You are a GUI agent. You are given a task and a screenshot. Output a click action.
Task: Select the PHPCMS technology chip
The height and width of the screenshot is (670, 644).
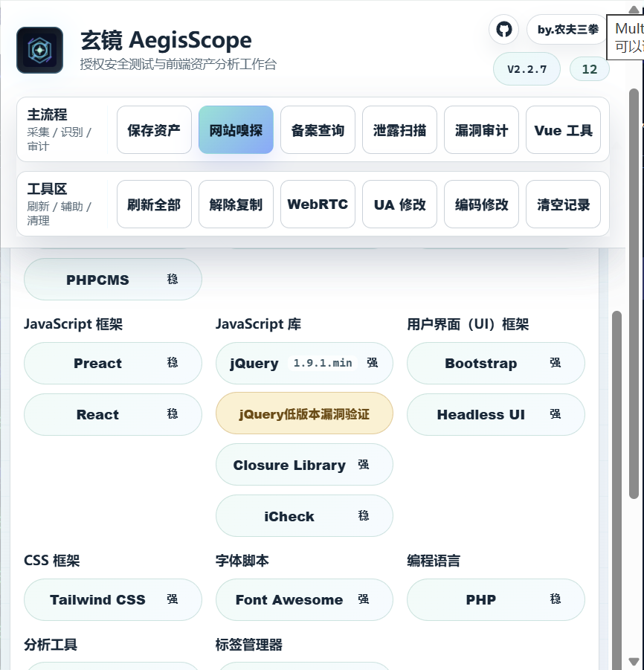click(113, 280)
